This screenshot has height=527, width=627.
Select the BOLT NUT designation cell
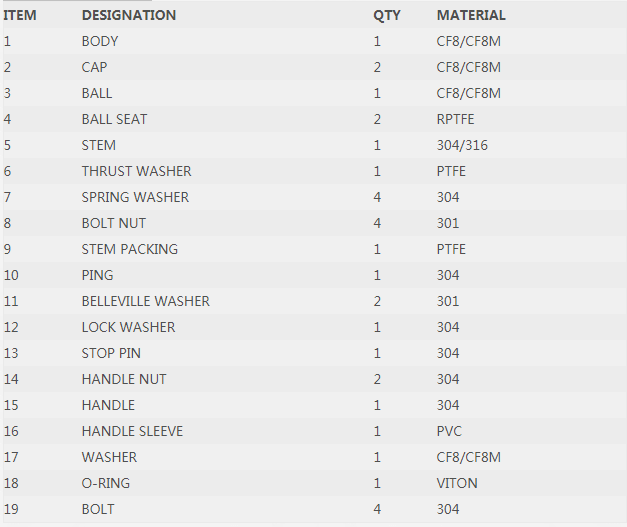[x=114, y=223]
